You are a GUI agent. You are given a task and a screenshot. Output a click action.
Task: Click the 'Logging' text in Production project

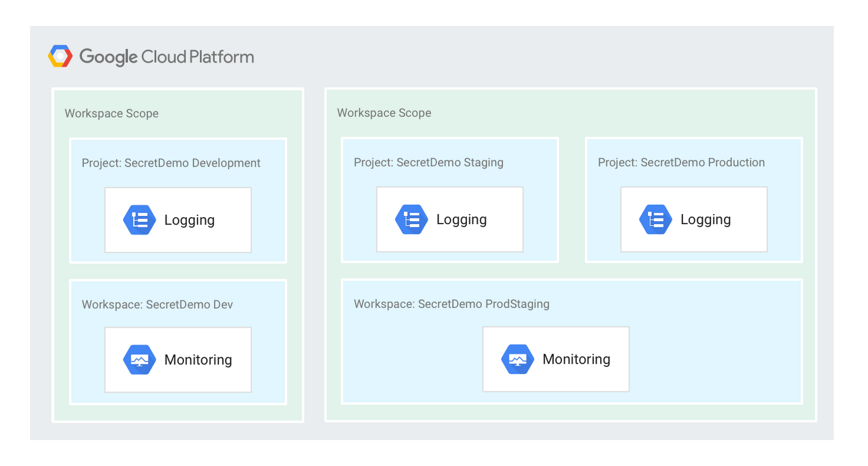(706, 220)
